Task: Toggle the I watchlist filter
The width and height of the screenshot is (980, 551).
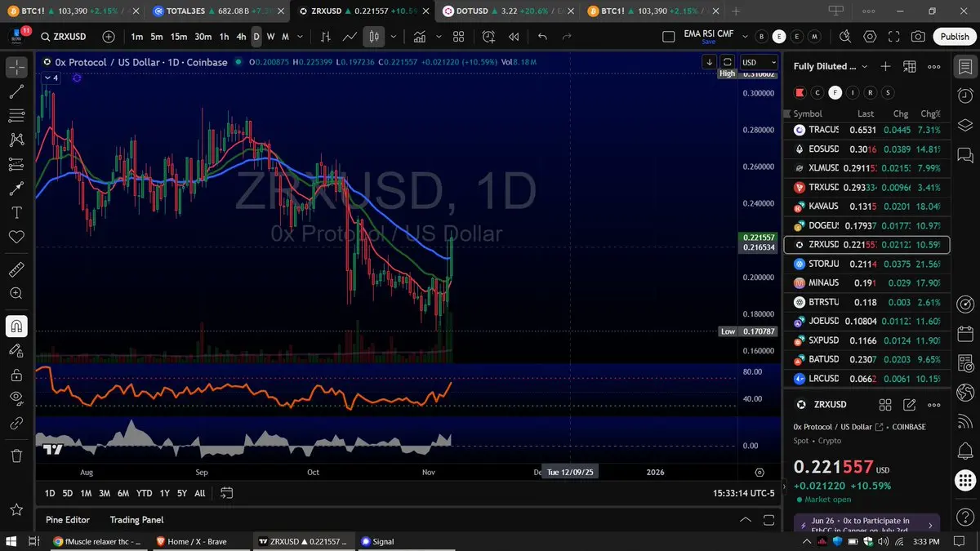Action: point(853,92)
